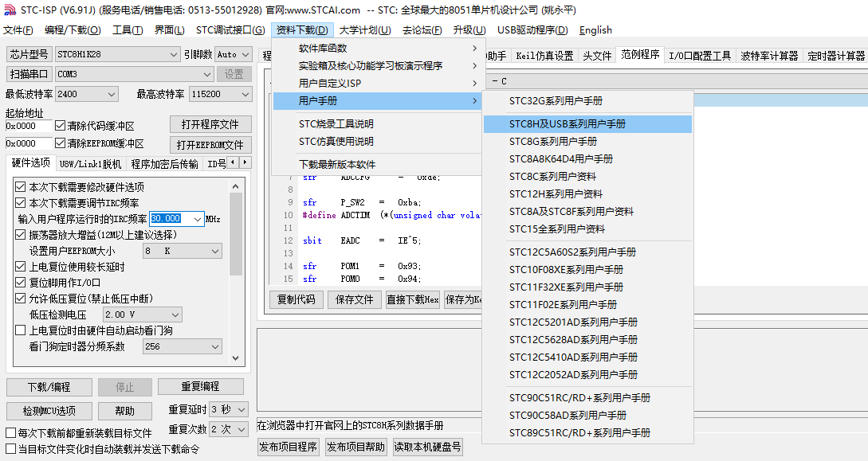Open the 编程/下载(O) menu
The image size is (868, 461).
[x=73, y=29]
